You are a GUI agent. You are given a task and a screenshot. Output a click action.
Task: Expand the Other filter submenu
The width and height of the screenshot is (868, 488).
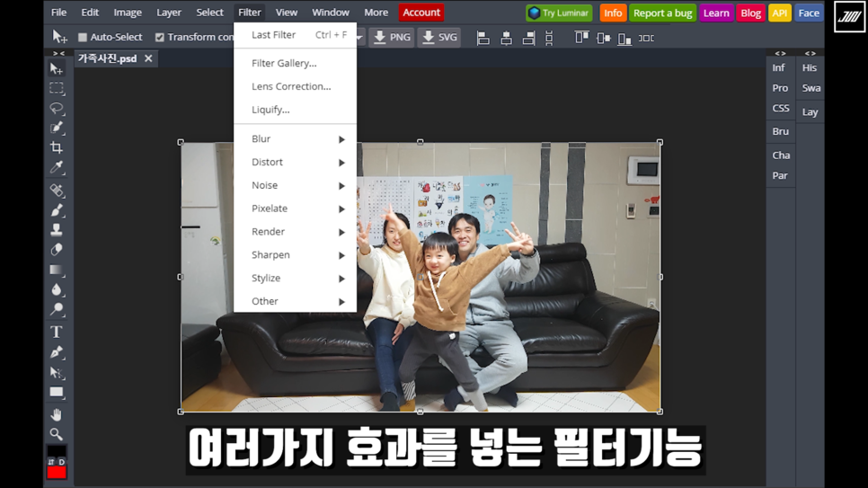coord(295,301)
